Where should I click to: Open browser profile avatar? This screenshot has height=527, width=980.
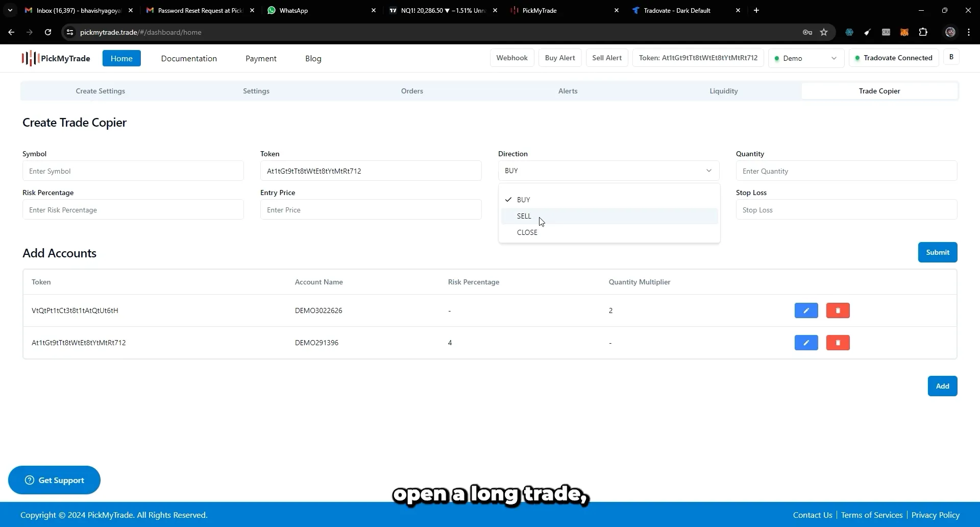tap(950, 32)
